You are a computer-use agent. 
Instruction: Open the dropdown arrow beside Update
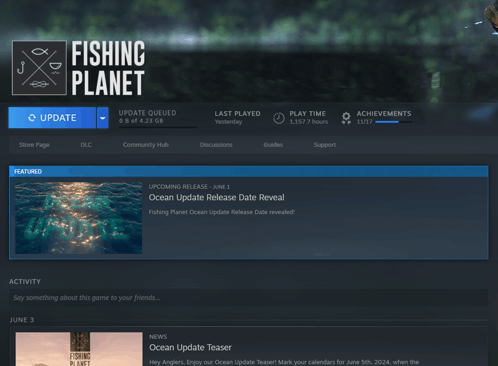[103, 118]
